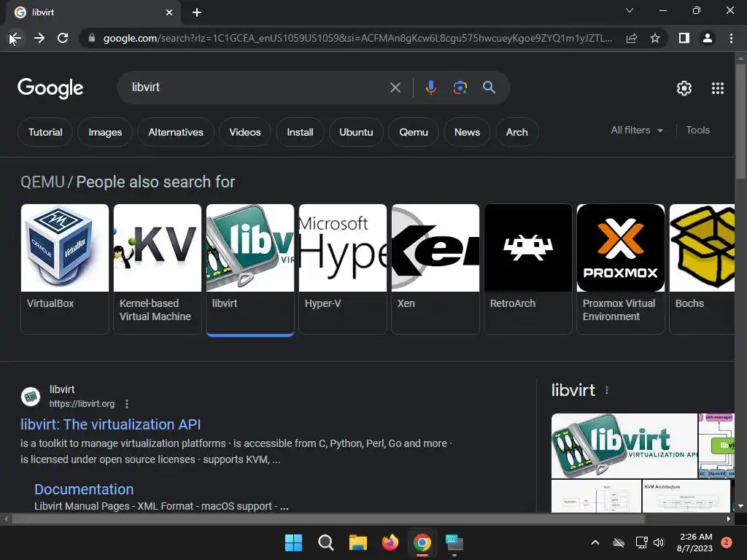Start a voice search with the microphone
Image resolution: width=747 pixels, height=560 pixels.
[x=430, y=87]
